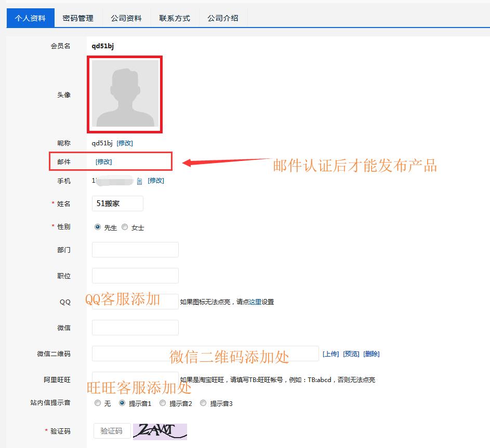Select 无 for message alert sound
This screenshot has width=490, height=448.
pyautogui.click(x=98, y=403)
